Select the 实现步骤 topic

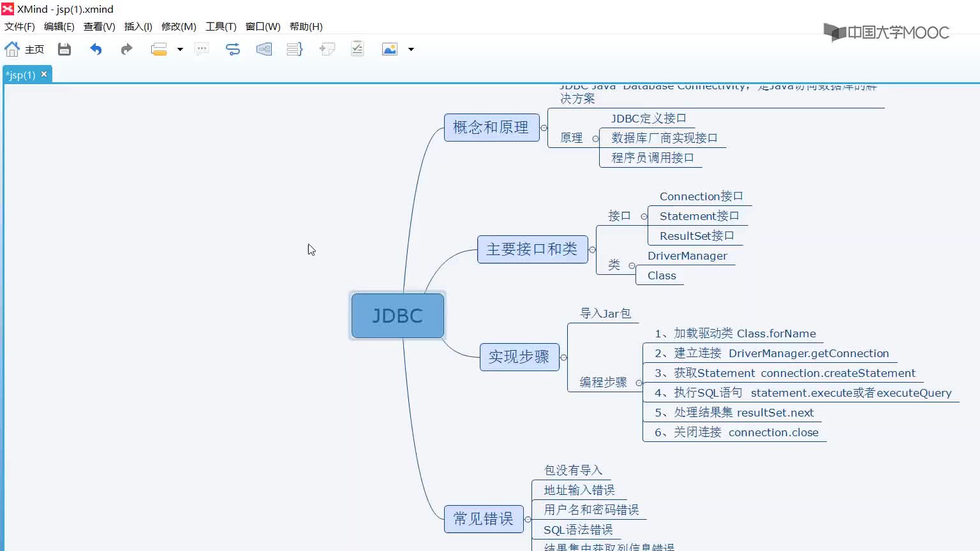point(519,357)
